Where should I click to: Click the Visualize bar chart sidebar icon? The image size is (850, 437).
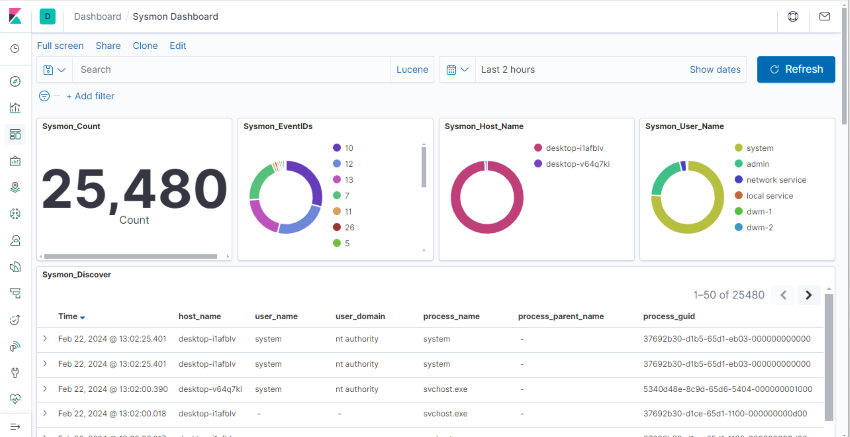(x=15, y=108)
